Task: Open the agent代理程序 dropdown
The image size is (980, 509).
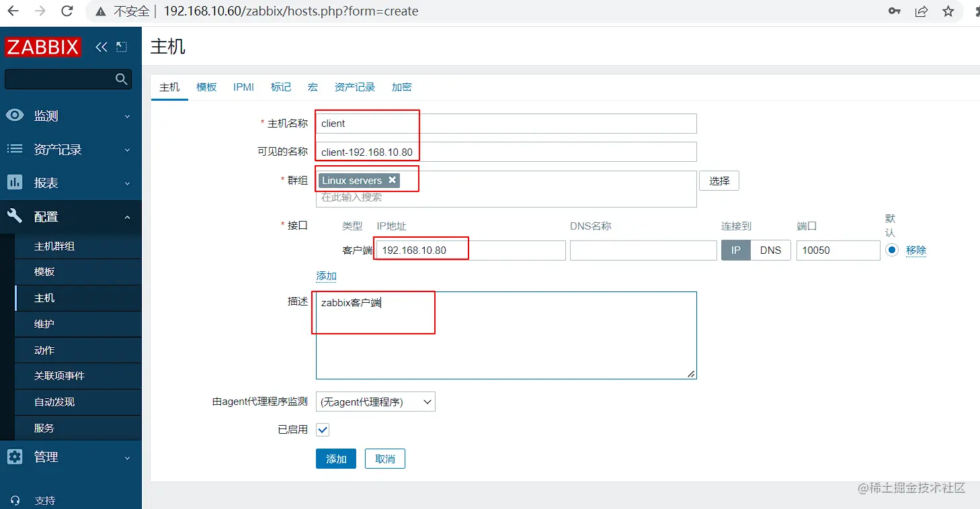Action: (376, 402)
